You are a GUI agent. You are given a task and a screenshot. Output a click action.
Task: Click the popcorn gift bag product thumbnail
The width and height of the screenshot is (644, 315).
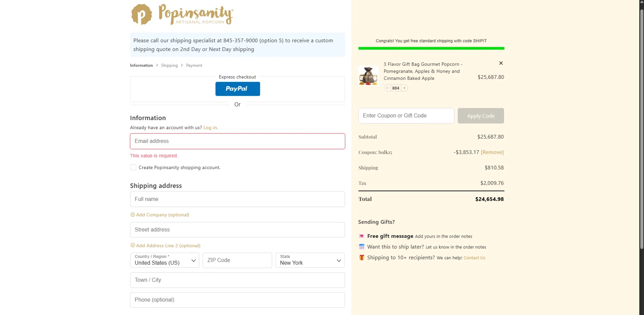(368, 76)
